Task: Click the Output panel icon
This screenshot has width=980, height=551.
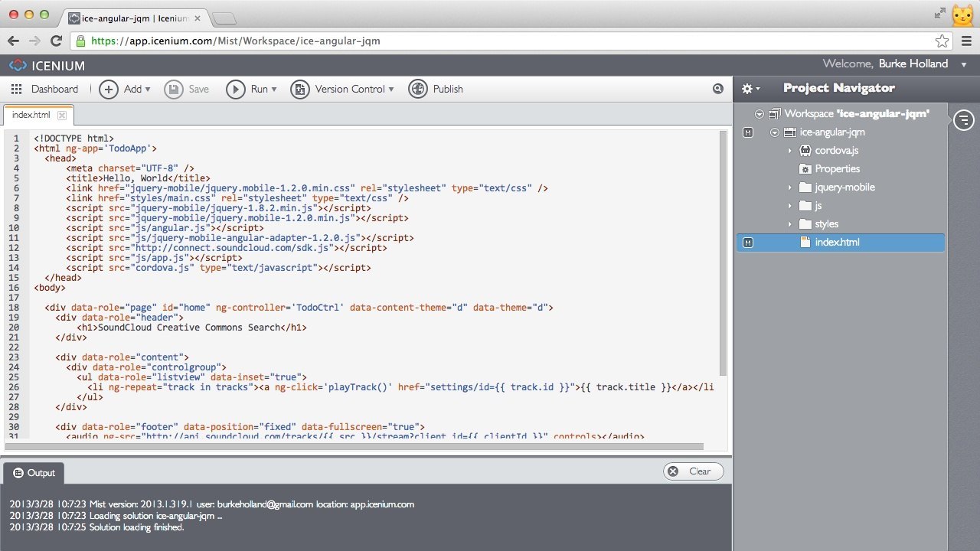Action: [18, 473]
